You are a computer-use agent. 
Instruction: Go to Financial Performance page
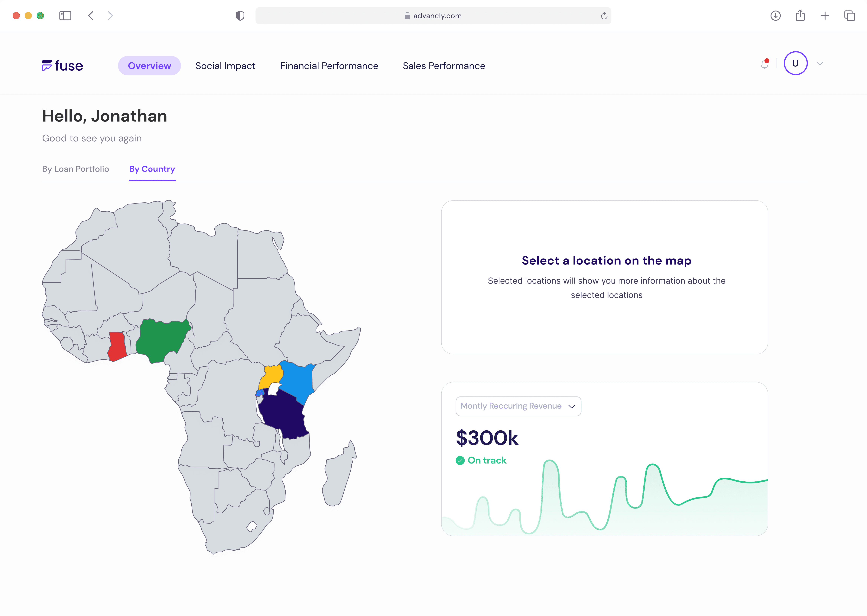(329, 66)
